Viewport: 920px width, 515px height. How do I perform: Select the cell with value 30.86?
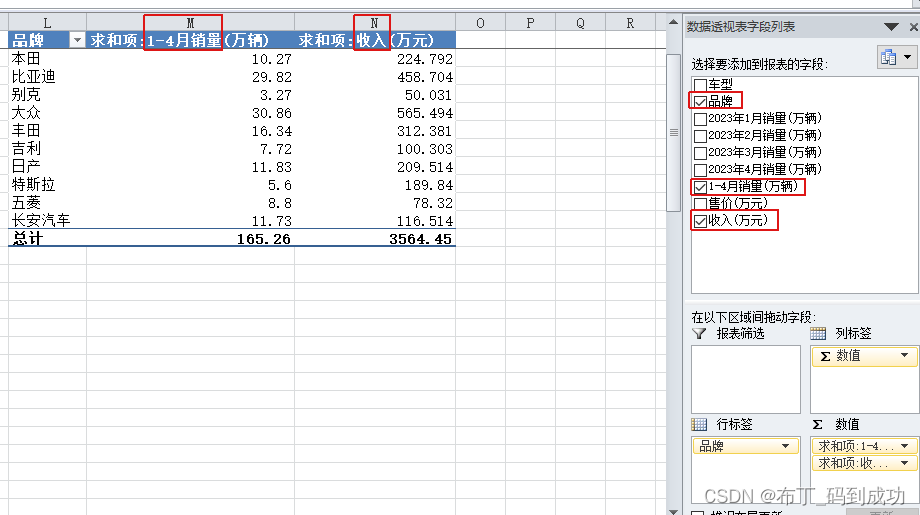click(x=190, y=113)
